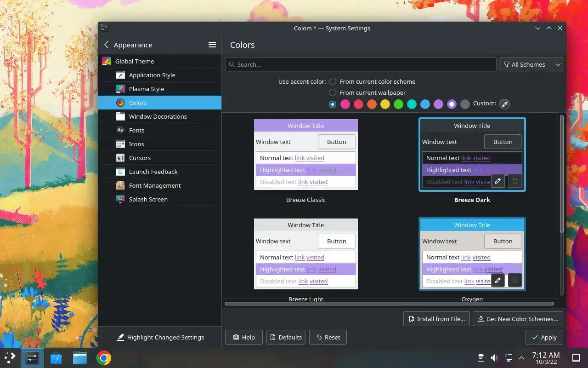Click the Splash Screen icon
The width and height of the screenshot is (588, 368).
(120, 199)
